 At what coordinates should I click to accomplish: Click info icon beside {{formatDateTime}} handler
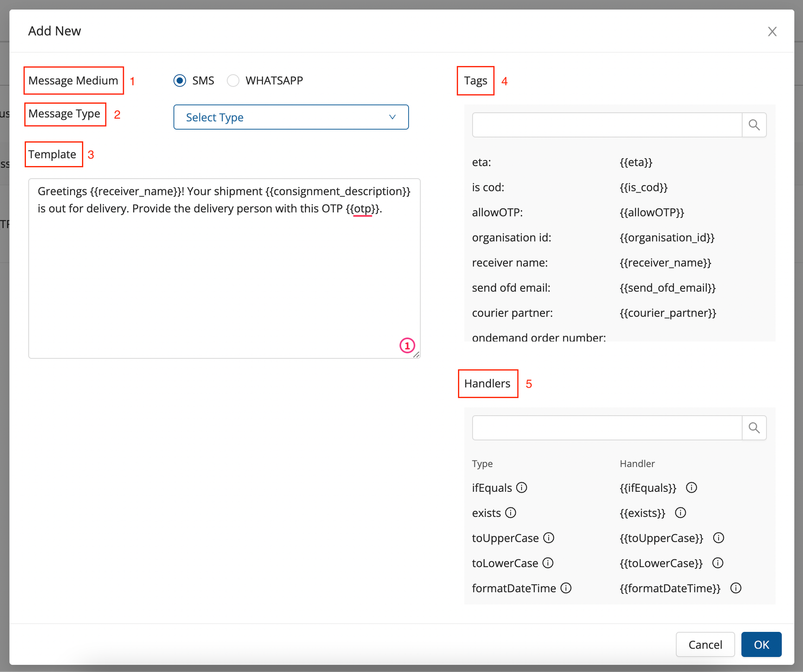(736, 588)
